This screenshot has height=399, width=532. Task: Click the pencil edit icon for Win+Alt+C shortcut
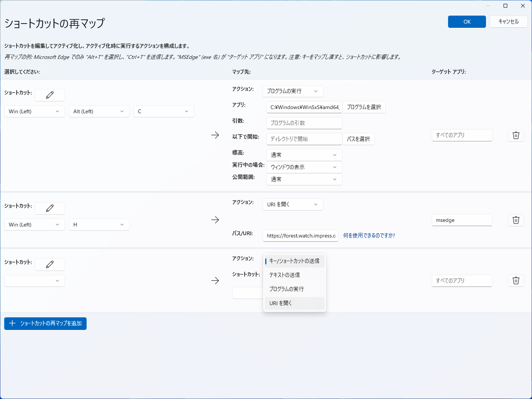click(50, 95)
